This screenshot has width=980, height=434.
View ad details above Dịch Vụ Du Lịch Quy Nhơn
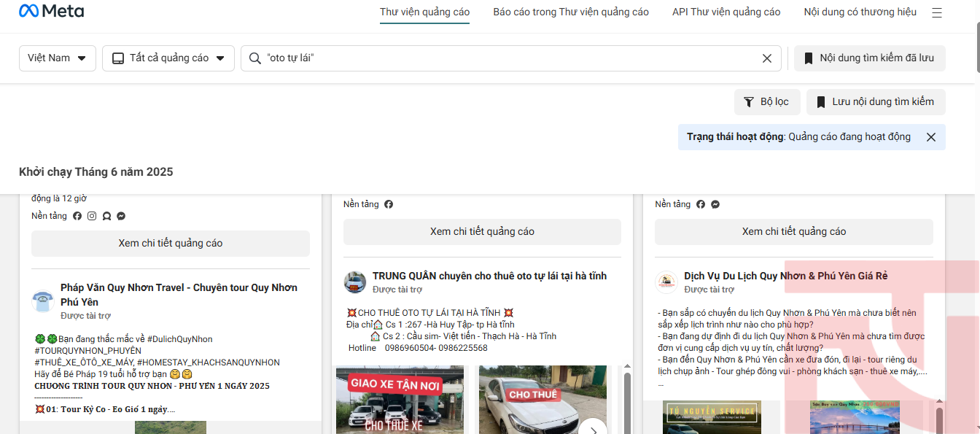(x=794, y=232)
